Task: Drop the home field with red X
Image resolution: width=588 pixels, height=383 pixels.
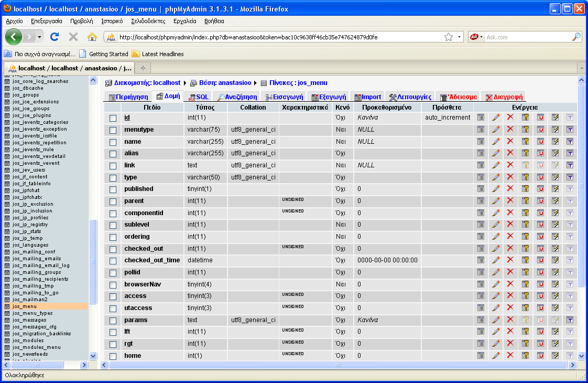Action: click(510, 355)
